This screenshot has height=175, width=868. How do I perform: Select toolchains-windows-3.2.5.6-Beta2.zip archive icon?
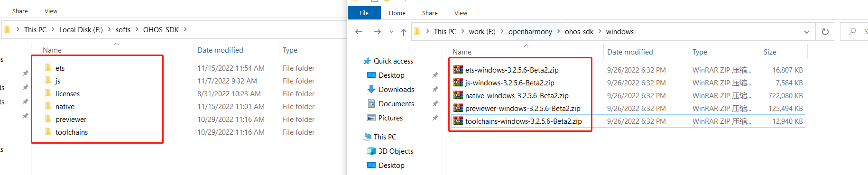pyautogui.click(x=458, y=121)
